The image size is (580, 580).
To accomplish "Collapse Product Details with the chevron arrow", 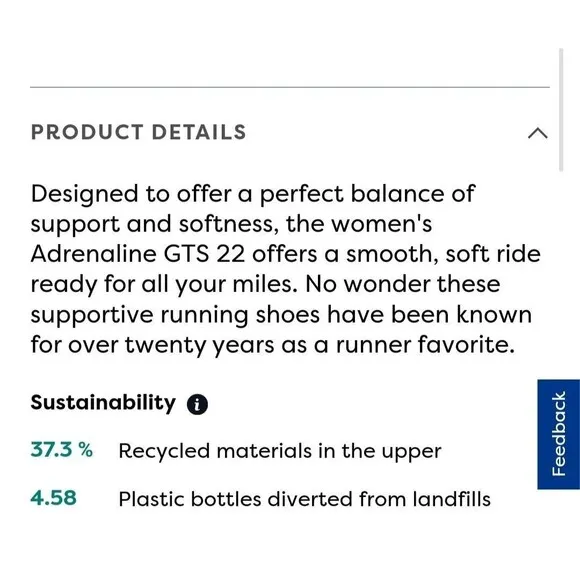I will tap(537, 133).
